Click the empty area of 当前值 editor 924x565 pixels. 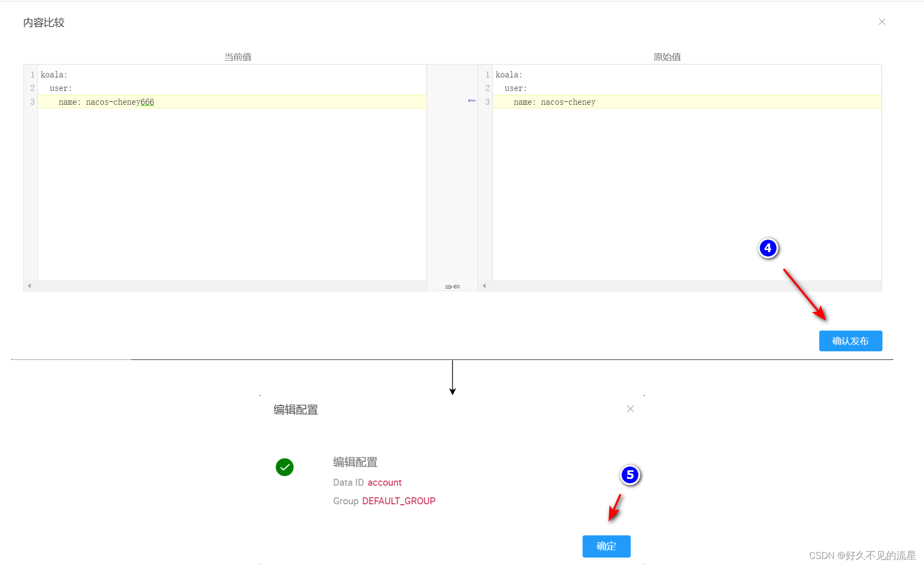tap(232, 195)
